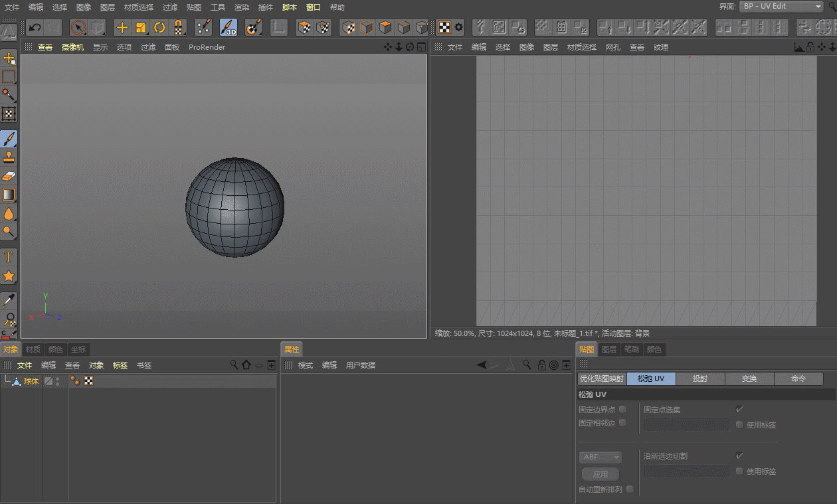Activate the 3D paint brush mode icon
The width and height of the screenshot is (837, 504).
pos(229,27)
